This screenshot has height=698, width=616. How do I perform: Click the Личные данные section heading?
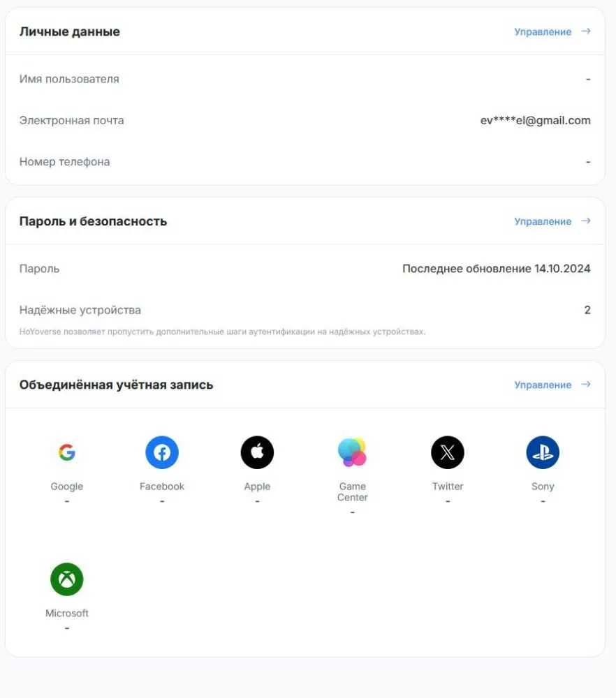click(69, 31)
